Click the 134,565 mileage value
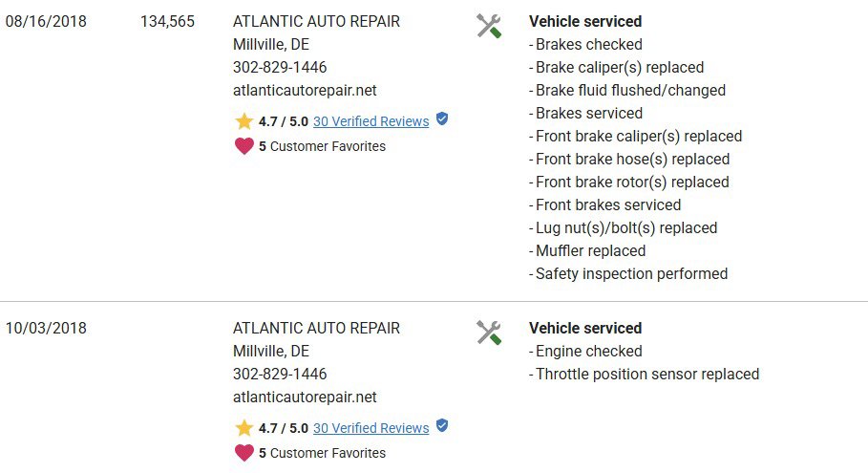Image resolution: width=868 pixels, height=473 pixels. (167, 22)
